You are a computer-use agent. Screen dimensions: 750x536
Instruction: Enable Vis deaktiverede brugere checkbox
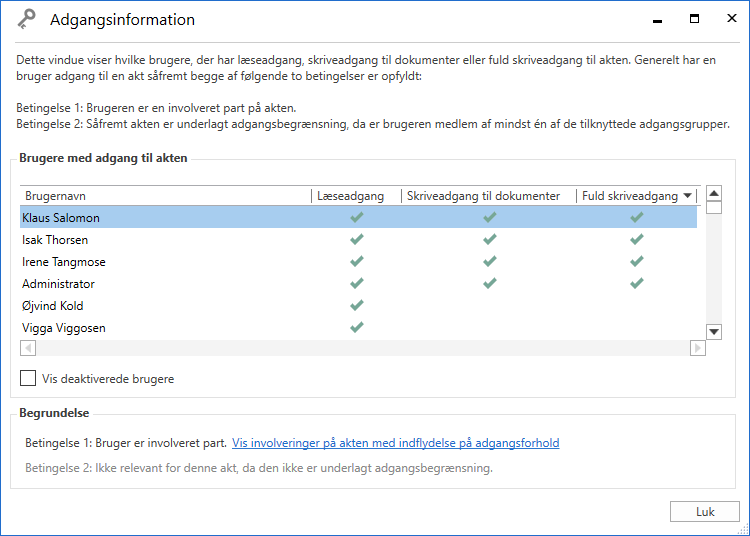(x=29, y=379)
